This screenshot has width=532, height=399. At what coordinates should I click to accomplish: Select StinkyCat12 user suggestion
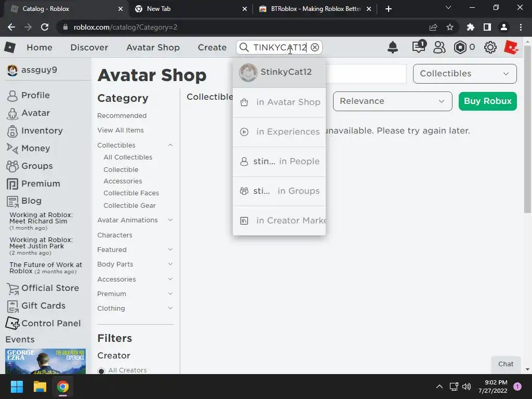pos(279,72)
